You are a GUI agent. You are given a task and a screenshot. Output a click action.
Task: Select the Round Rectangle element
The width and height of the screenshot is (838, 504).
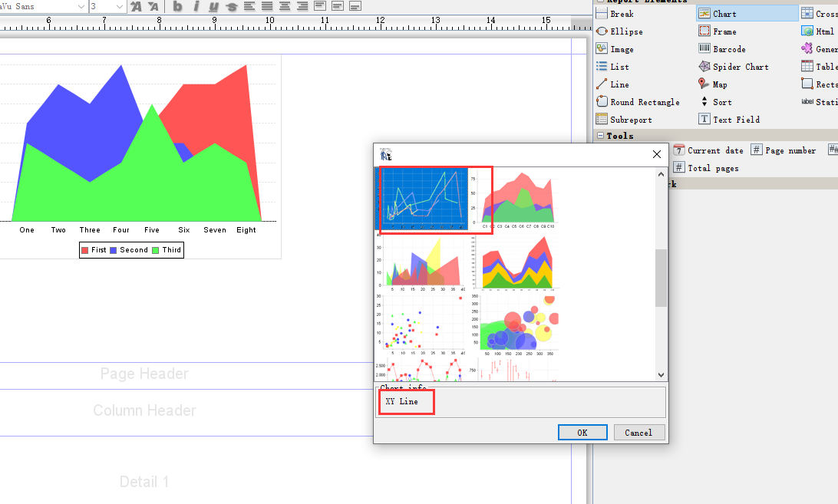[638, 102]
